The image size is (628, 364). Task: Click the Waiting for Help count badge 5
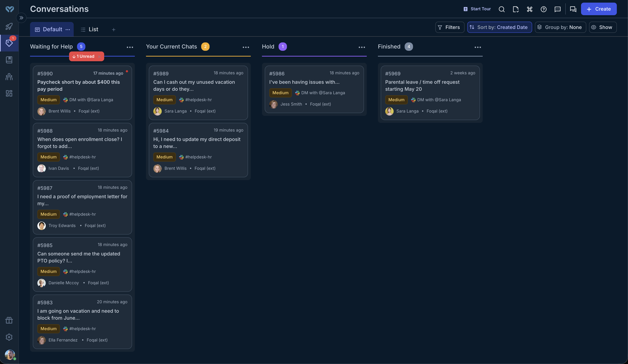click(x=81, y=47)
